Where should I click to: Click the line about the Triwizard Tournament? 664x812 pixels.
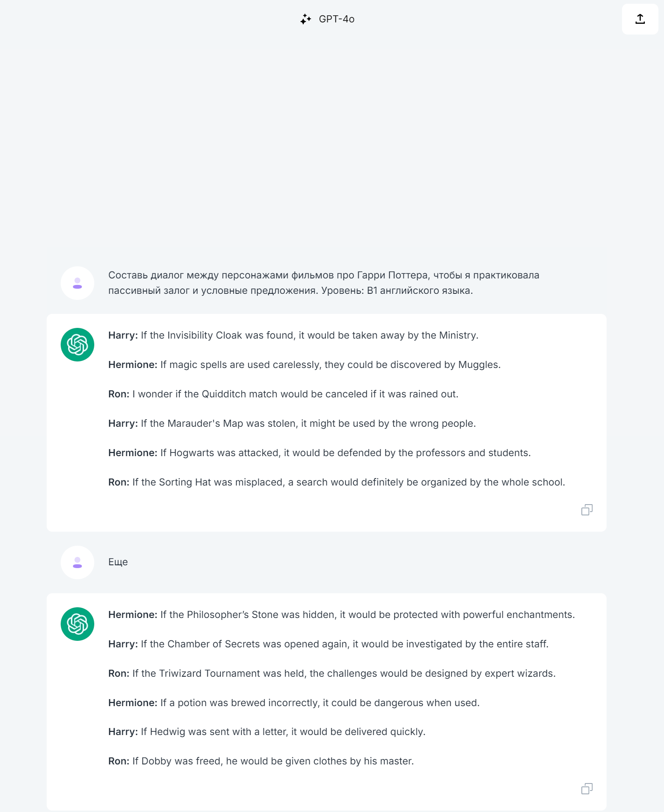[332, 673]
